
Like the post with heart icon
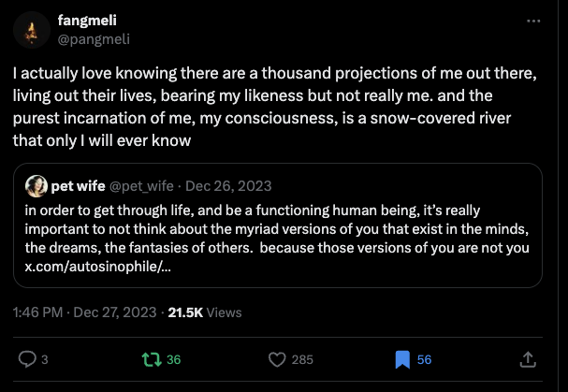point(277,359)
